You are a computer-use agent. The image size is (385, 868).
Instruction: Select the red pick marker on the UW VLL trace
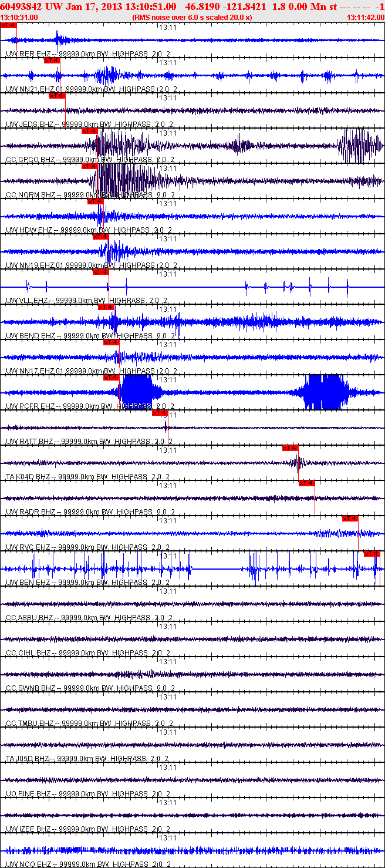(x=100, y=272)
